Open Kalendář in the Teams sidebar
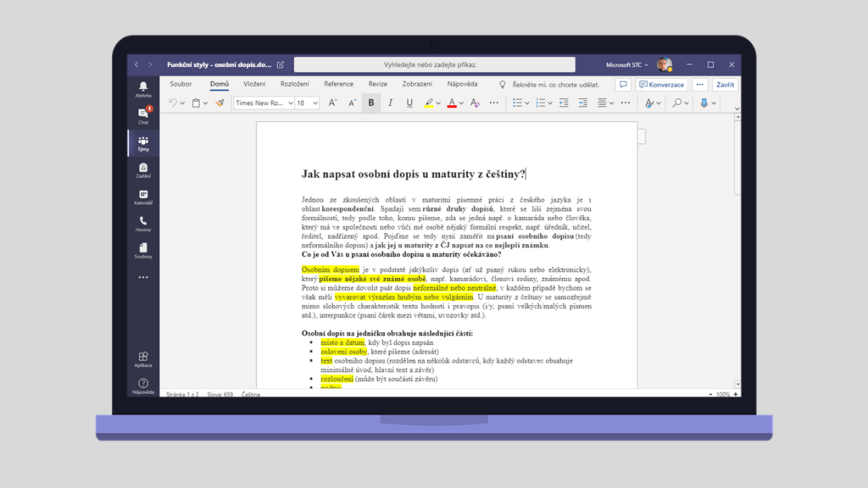Viewport: 868px width, 488px height. pos(142,197)
